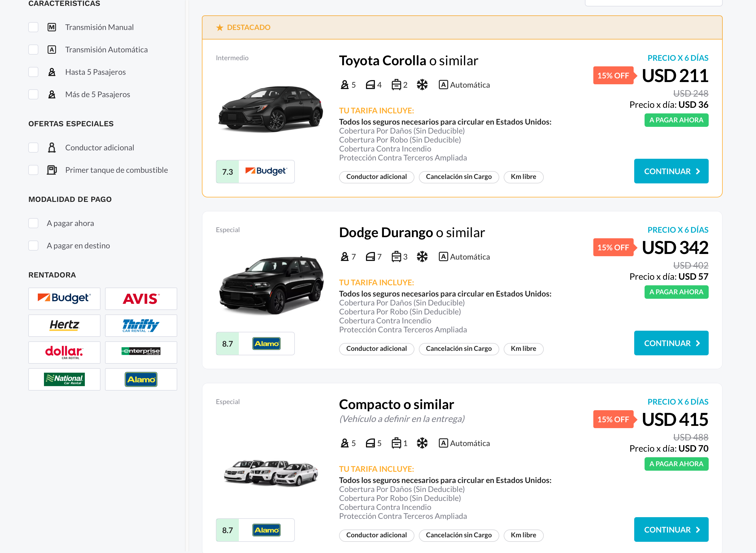Click the passenger icon beside Hasta 5 Pasajeros

[52, 72]
